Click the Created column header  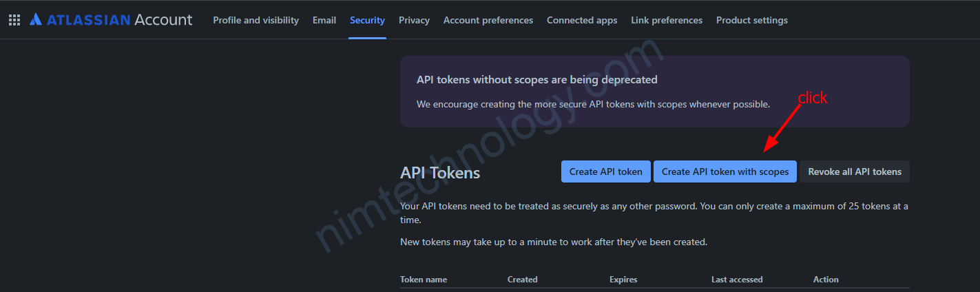522,280
